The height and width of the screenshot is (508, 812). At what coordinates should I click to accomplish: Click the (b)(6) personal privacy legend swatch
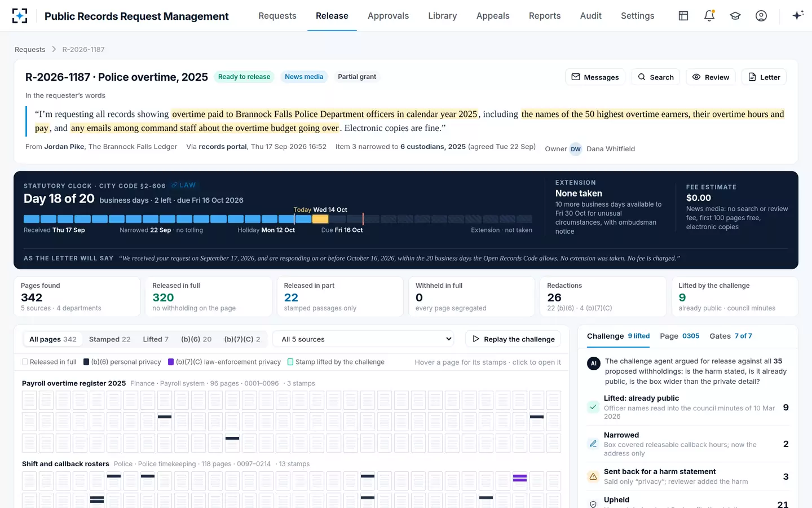[x=86, y=362]
